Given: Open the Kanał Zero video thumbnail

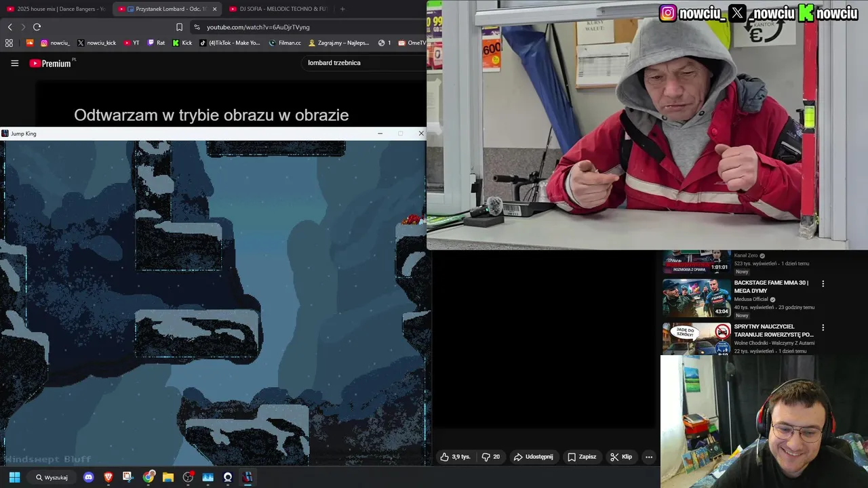Looking at the screenshot, I should (696, 262).
